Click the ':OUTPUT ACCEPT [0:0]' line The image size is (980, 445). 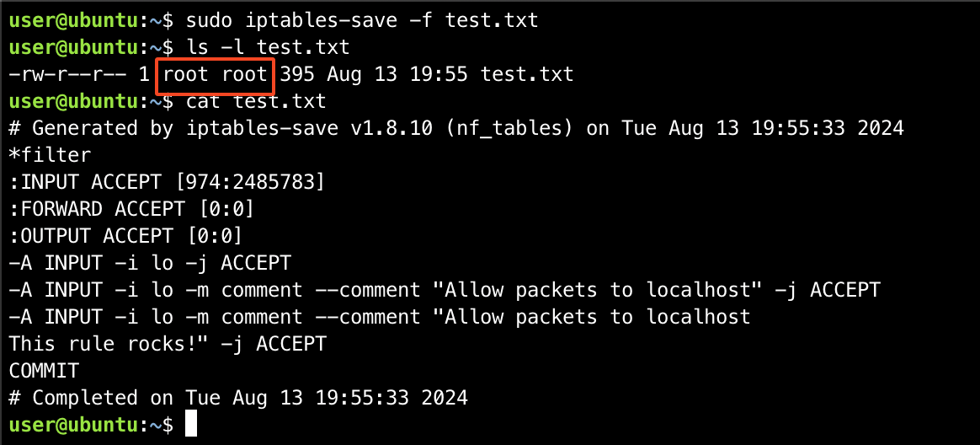(x=125, y=236)
